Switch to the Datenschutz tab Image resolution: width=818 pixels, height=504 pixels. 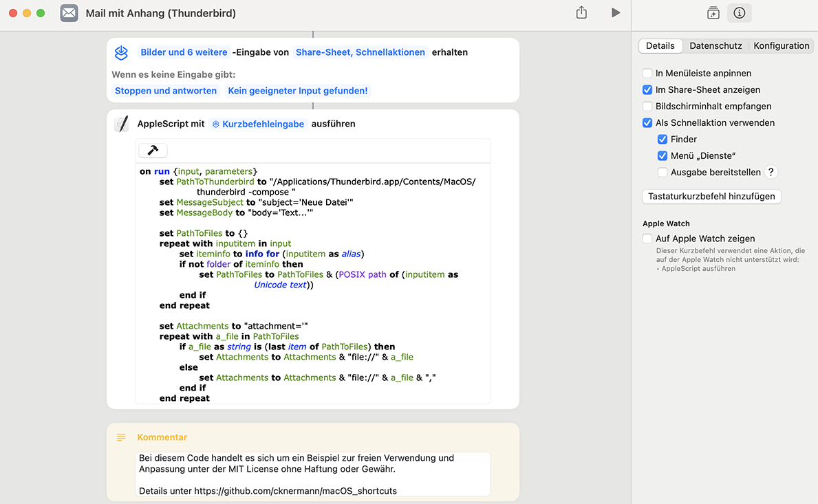pos(715,46)
